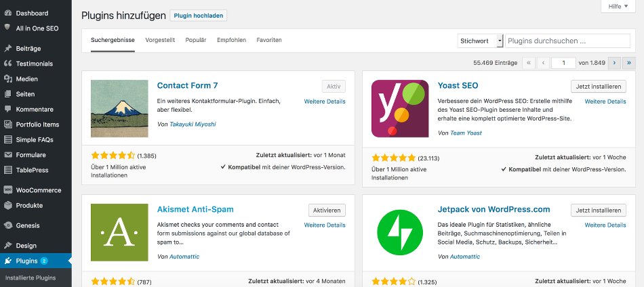Switch to the Empfohlen tab
644x287 pixels.
tap(231, 41)
